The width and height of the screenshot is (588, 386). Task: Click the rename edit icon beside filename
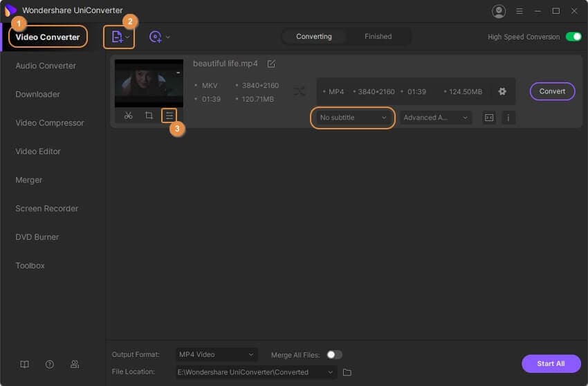pos(271,64)
